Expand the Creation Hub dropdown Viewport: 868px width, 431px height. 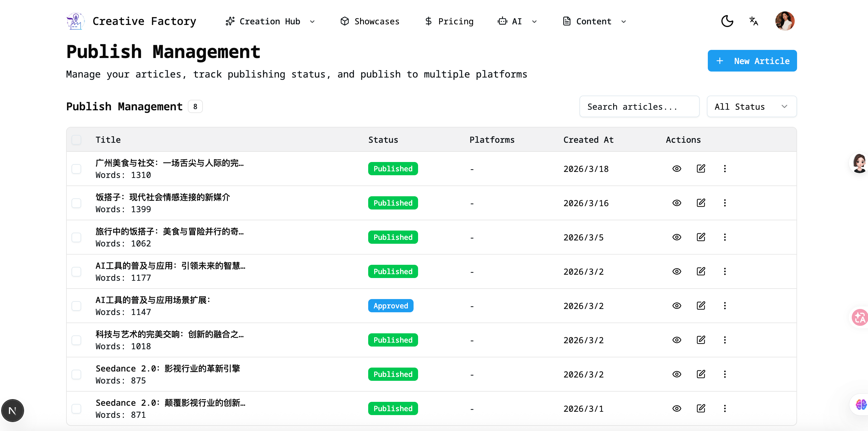point(270,21)
